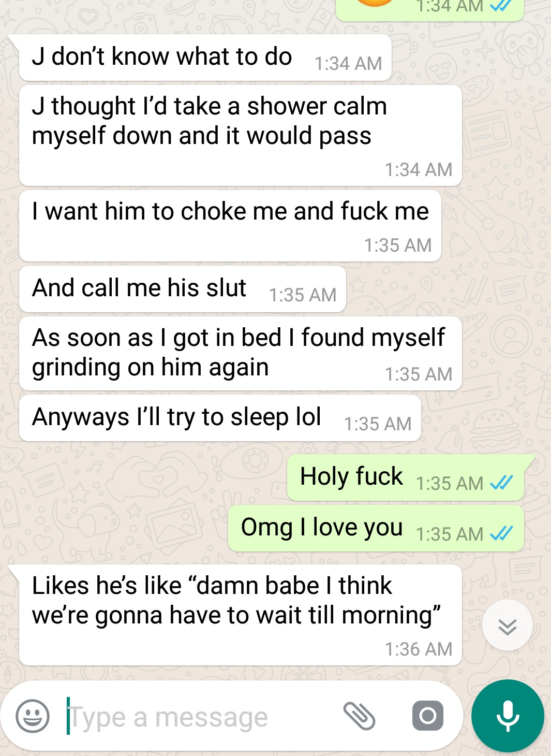Tap blue read ticks on "Omg I love you"

pos(501,533)
